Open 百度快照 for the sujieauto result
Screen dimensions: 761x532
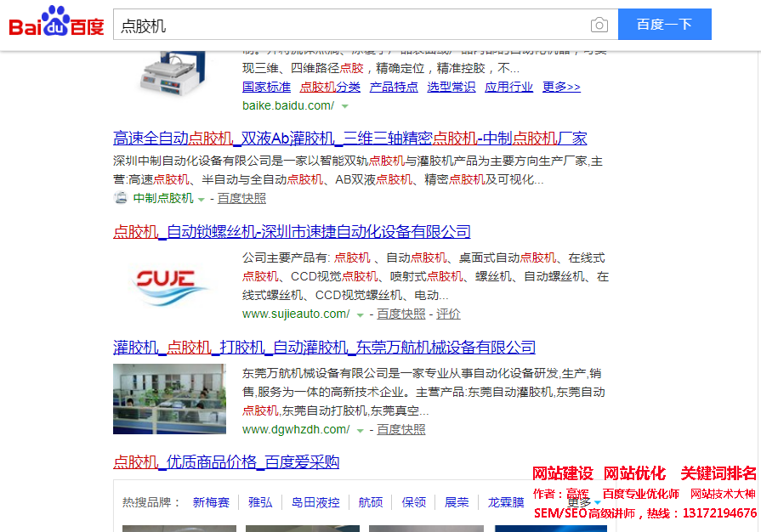(401, 314)
